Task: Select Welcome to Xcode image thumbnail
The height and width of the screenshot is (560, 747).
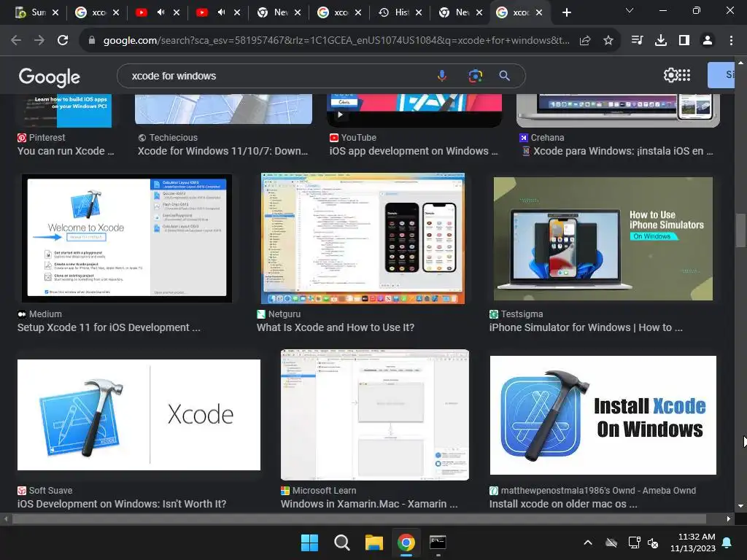Action: (127, 238)
